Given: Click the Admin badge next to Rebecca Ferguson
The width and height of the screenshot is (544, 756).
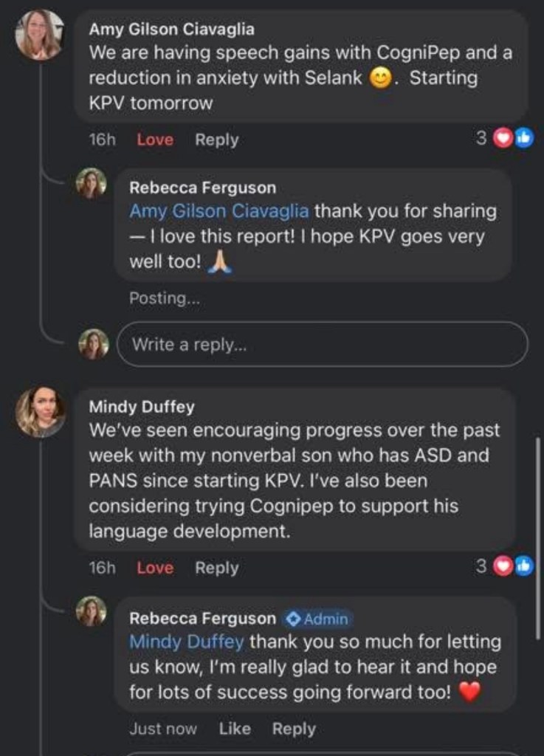Looking at the screenshot, I should click(x=318, y=618).
